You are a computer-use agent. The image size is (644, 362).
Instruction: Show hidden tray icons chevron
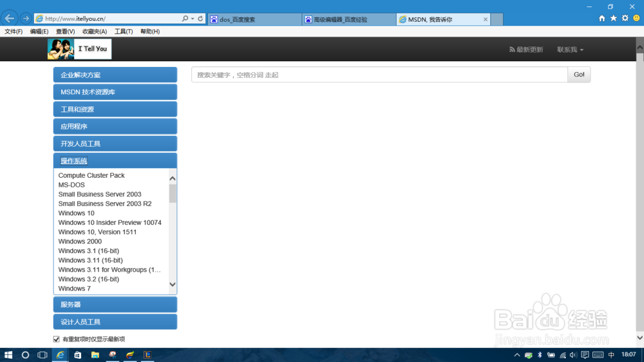[x=516, y=355]
